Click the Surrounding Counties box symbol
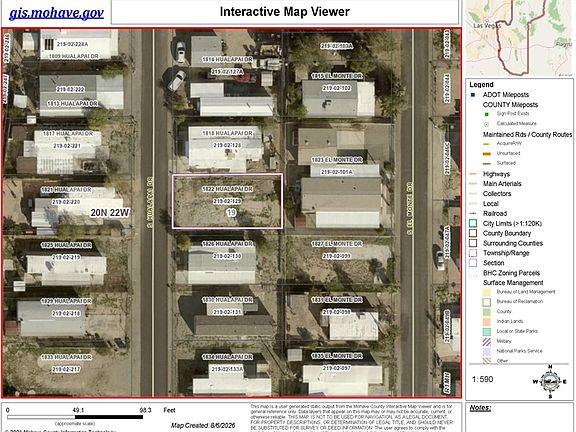This screenshot has width=576, height=432. coord(473,243)
